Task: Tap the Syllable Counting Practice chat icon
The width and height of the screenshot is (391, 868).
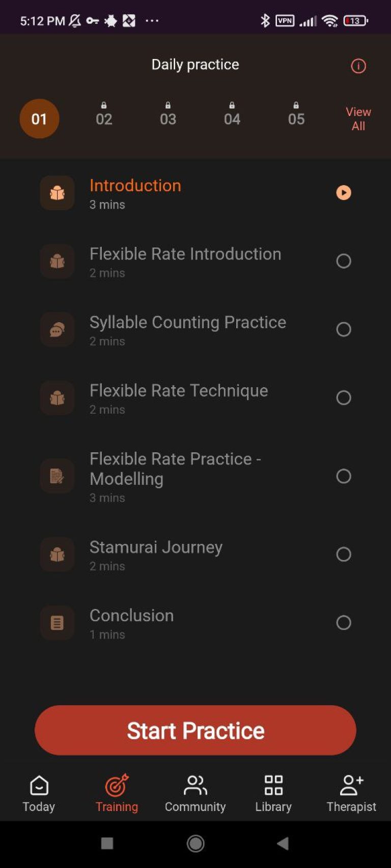Action: pyautogui.click(x=57, y=330)
